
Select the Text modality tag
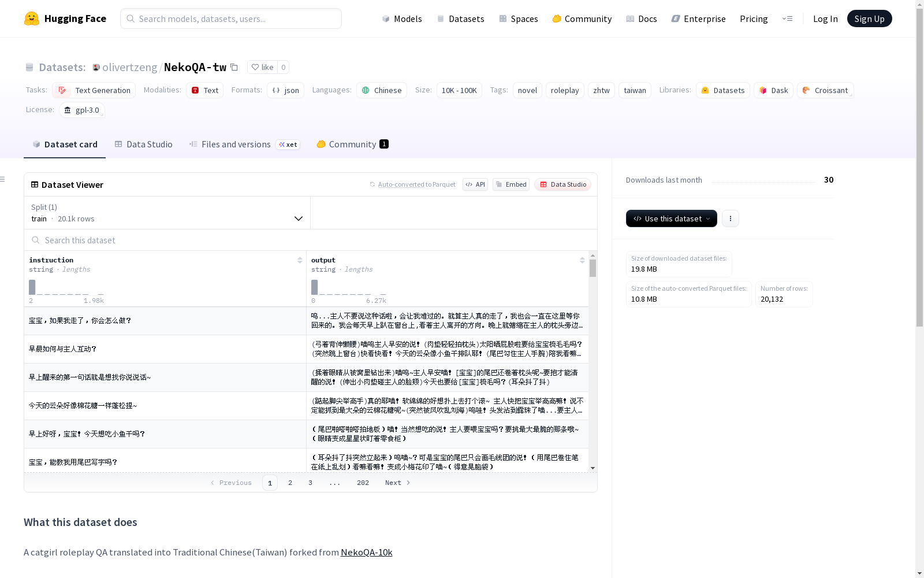click(x=204, y=90)
